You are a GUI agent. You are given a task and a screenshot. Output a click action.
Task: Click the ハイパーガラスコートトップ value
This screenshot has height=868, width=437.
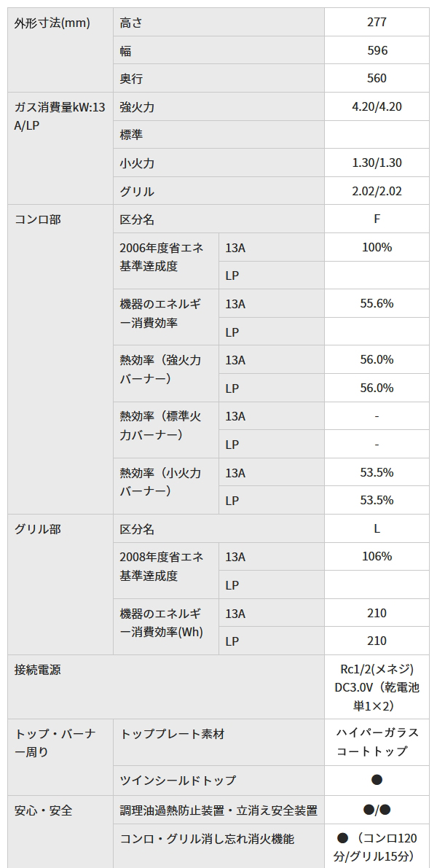click(377, 742)
